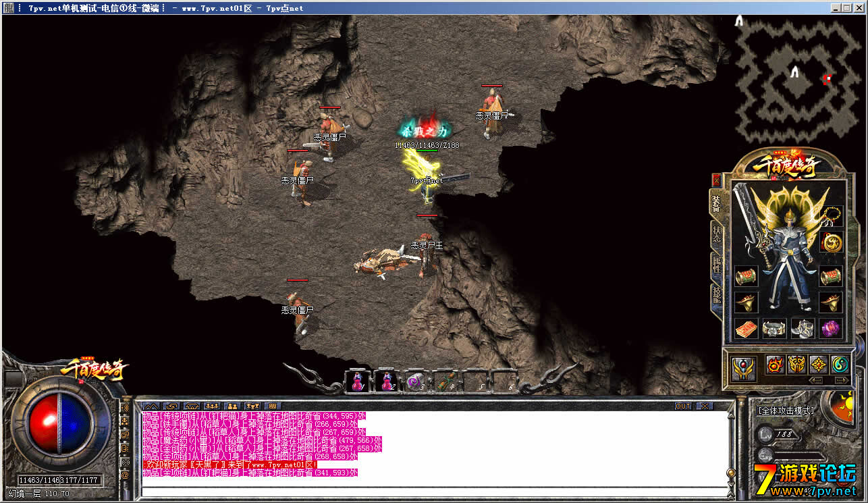Click the belt equipment slot
Viewport: 868px width, 503px height.
pos(774,329)
